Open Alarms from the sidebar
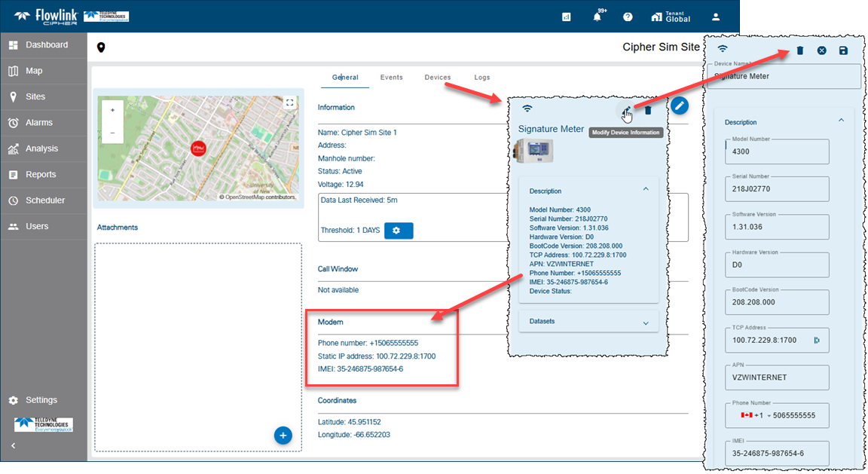The width and height of the screenshot is (868, 474). [39, 123]
